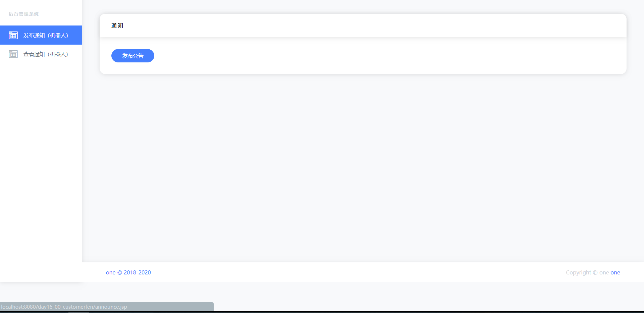Click the 发布公告 button
The width and height of the screenshot is (644, 313).
(133, 56)
